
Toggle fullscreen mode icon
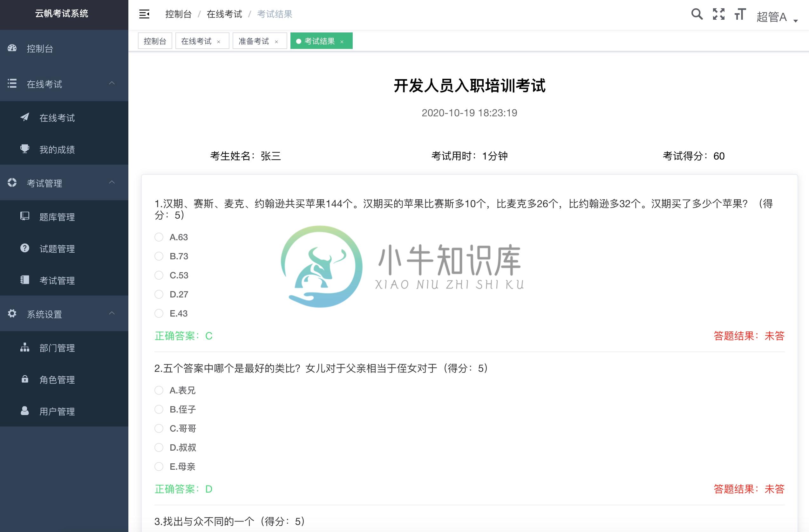click(x=718, y=14)
